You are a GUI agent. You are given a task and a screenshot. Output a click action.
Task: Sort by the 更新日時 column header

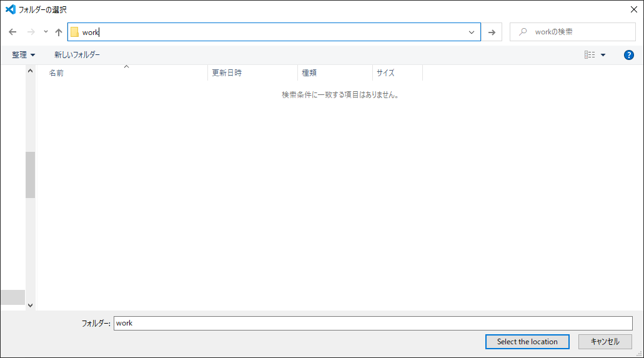[x=252, y=72]
